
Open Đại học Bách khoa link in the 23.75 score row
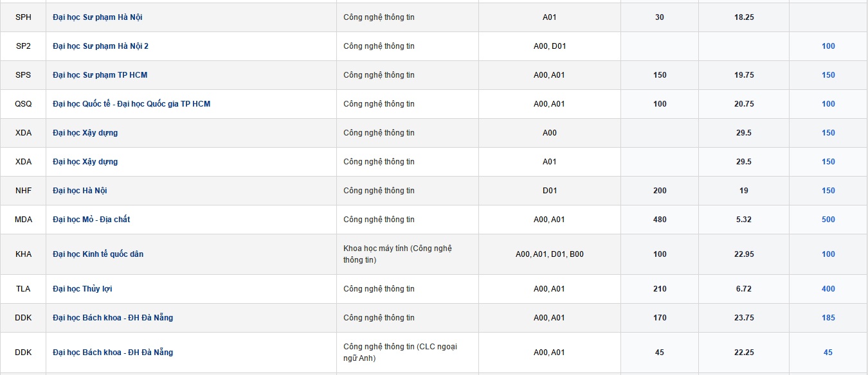pos(113,318)
